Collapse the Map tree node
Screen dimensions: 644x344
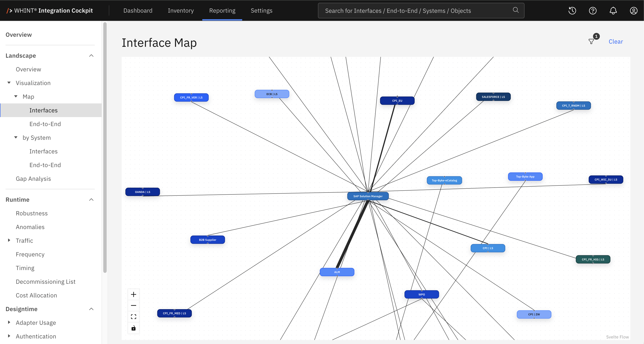point(16,96)
